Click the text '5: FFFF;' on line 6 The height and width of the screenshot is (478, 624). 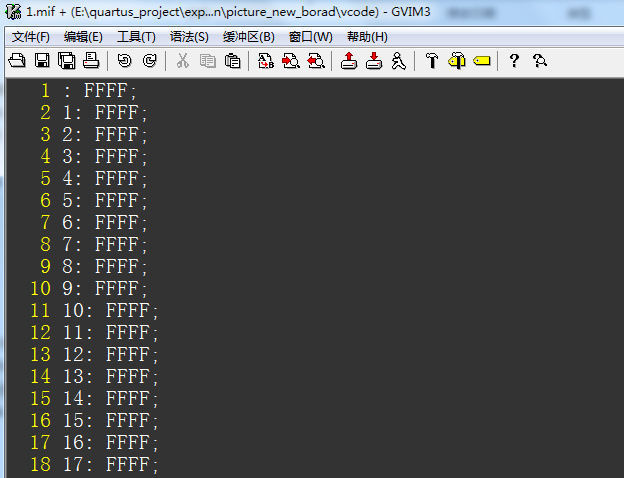105,200
